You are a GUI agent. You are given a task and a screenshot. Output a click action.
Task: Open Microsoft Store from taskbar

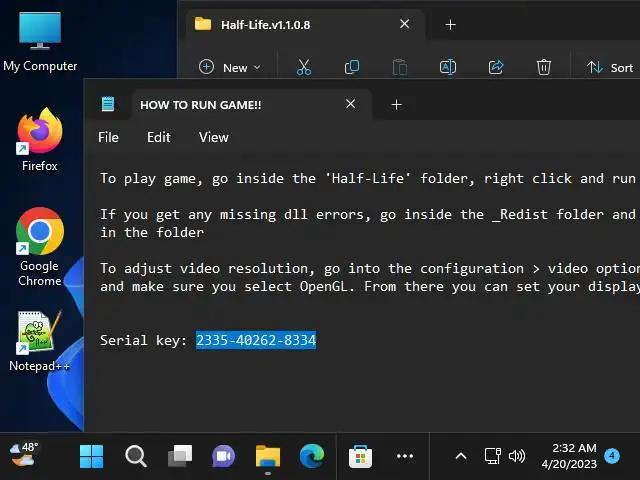tap(360, 456)
